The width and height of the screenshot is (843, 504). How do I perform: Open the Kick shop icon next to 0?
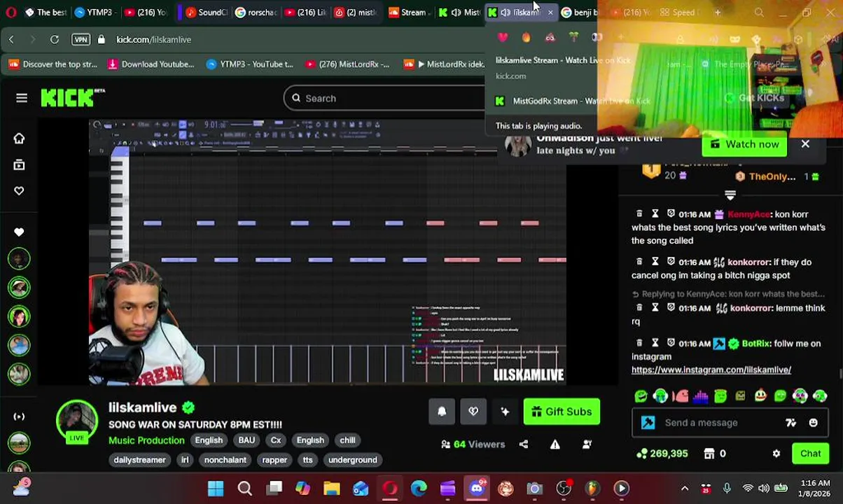pos(709,454)
